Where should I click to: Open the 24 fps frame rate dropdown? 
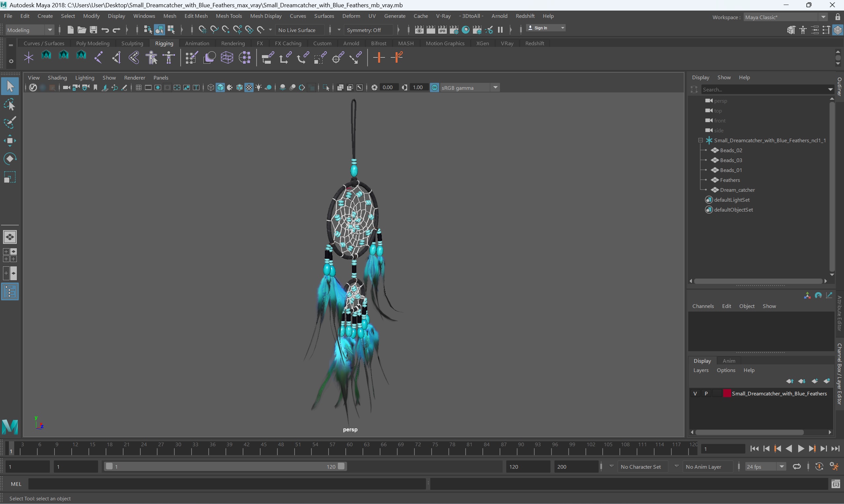[765, 467]
